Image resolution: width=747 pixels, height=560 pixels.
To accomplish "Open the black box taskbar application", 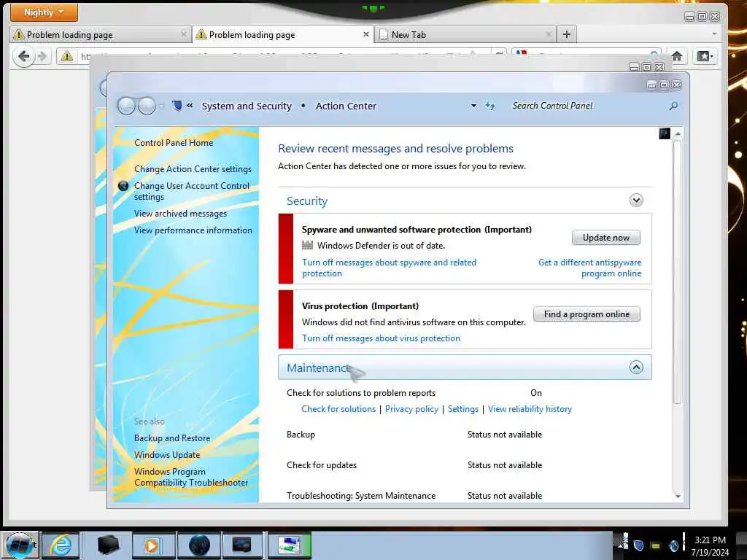I will (108, 545).
